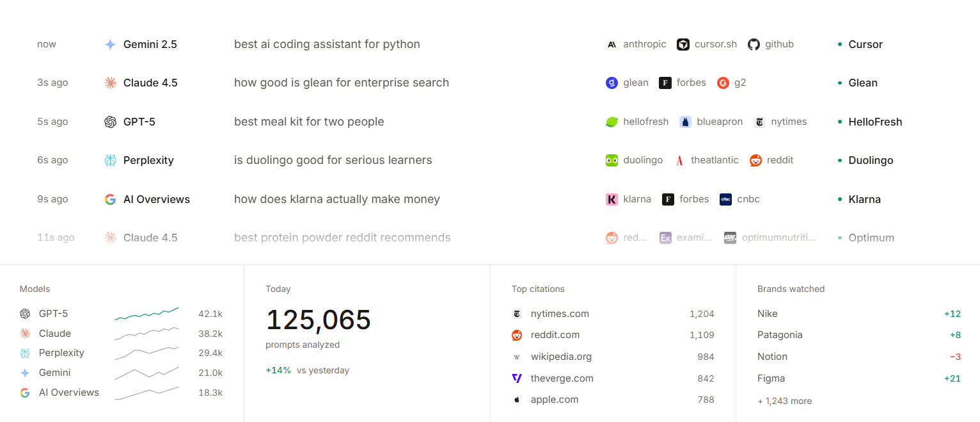Select Notion in Brands watched

(x=772, y=357)
